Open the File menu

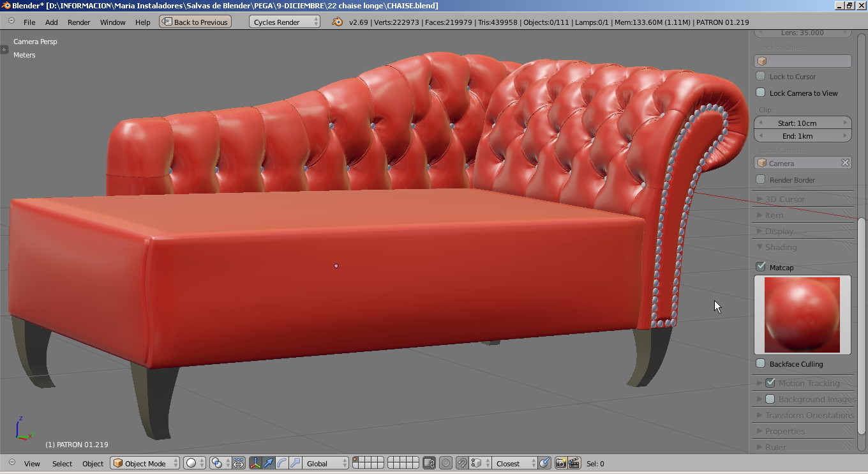coord(29,22)
